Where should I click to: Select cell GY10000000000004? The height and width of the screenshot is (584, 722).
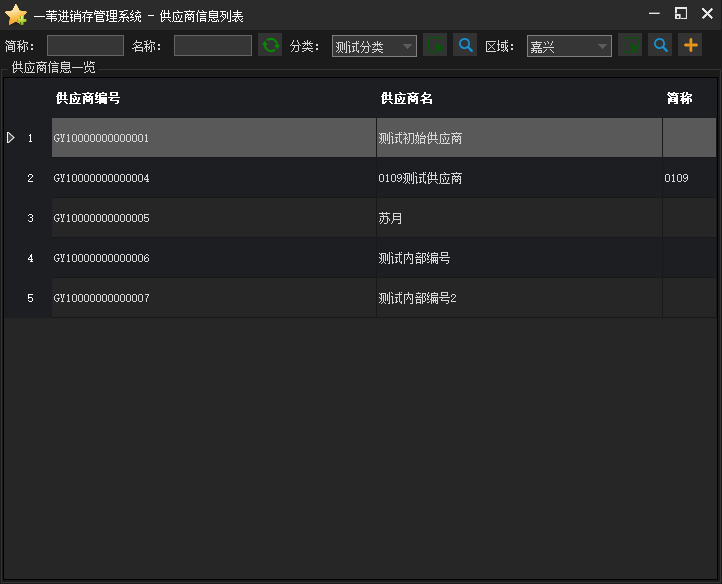(214, 178)
